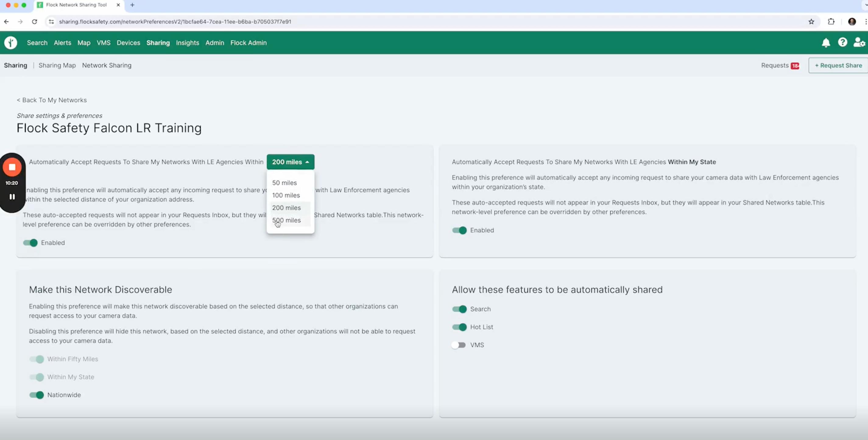Screen dimensions: 868x440
Task: Disable the Enabled toggle for state auto-accept
Action: [x=459, y=230]
